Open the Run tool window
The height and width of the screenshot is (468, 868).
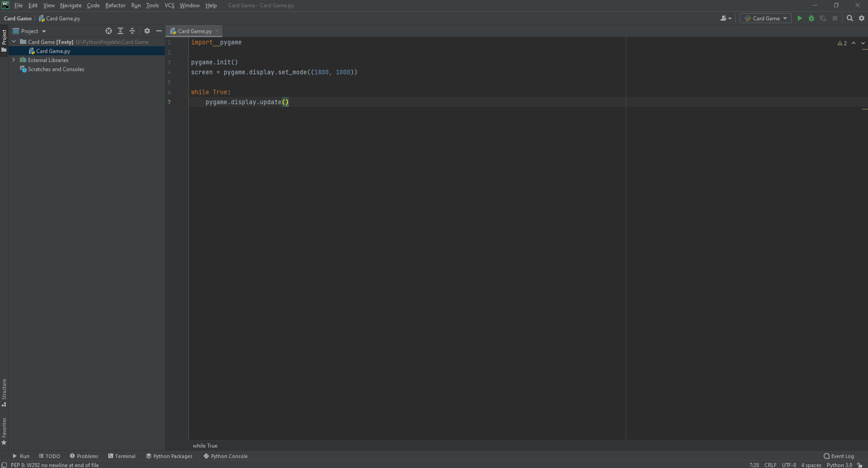click(x=21, y=456)
